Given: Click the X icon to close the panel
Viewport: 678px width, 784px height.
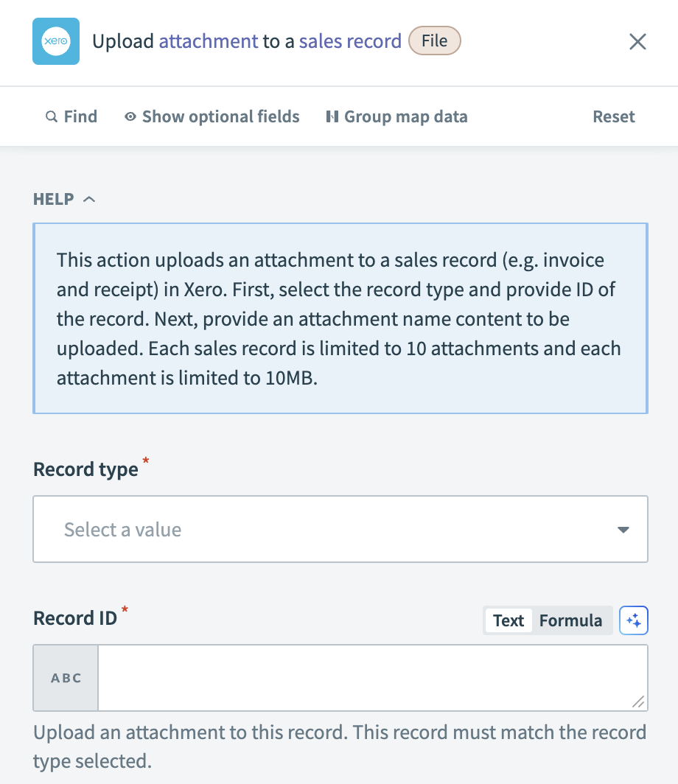Looking at the screenshot, I should point(637,42).
